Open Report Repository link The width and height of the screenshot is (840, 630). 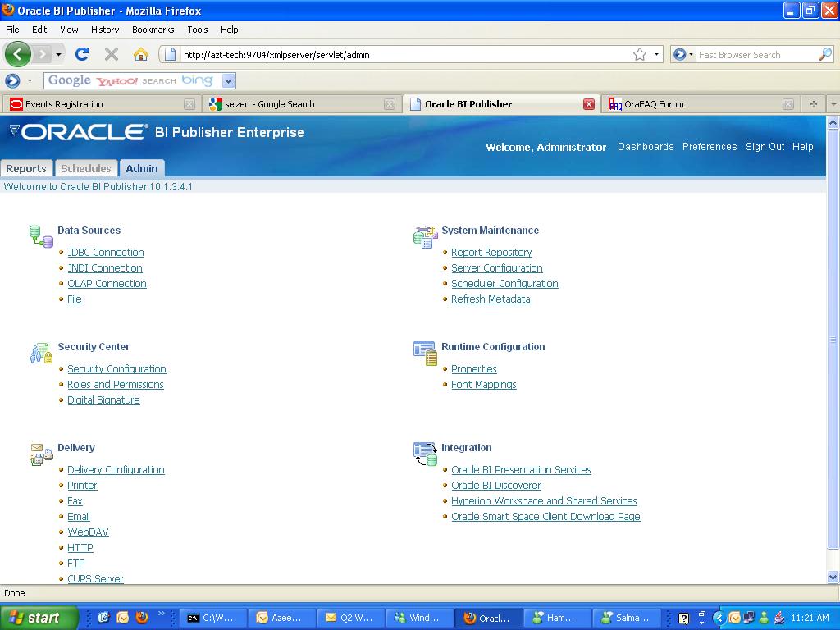point(491,253)
